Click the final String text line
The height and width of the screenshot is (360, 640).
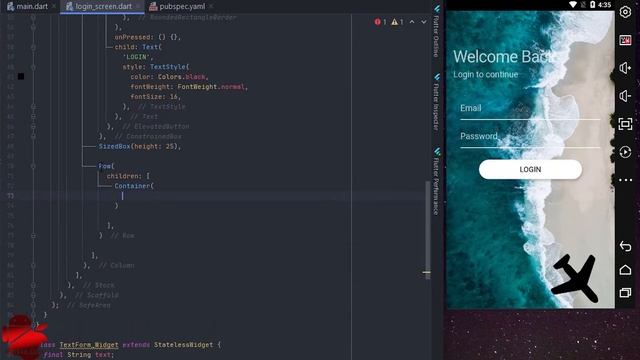pos(79,355)
